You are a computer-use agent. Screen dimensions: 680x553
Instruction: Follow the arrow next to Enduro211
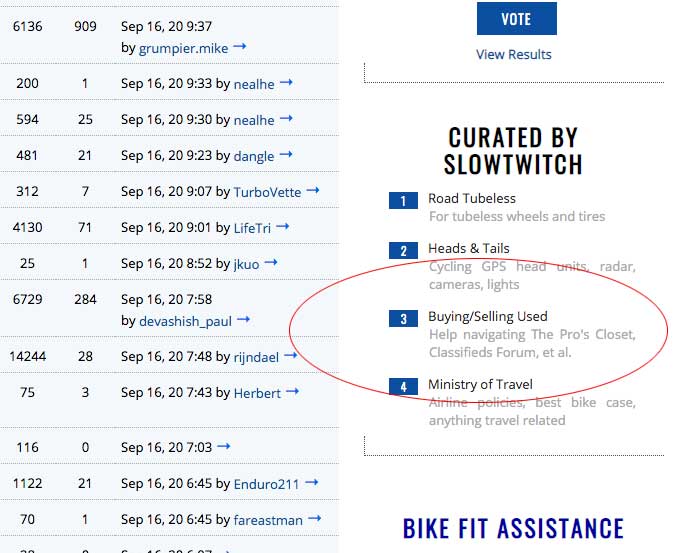[311, 482]
